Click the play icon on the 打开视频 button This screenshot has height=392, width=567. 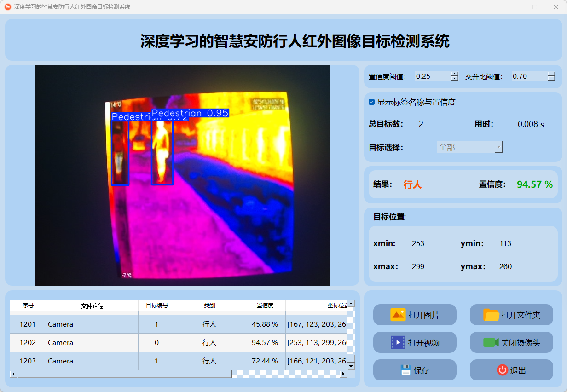[399, 342]
